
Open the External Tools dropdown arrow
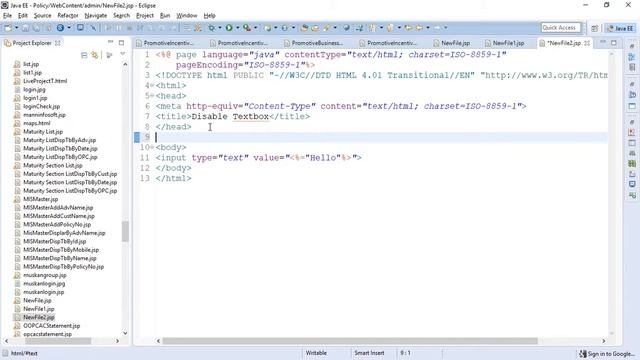pyautogui.click(x=256, y=28)
